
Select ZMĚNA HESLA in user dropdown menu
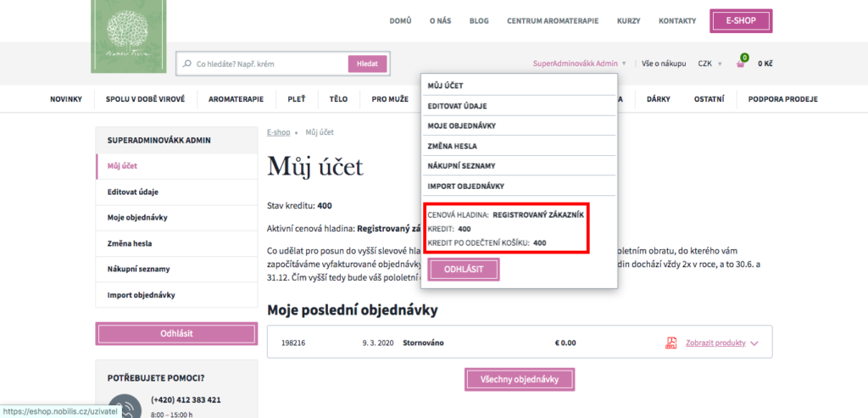(520, 146)
